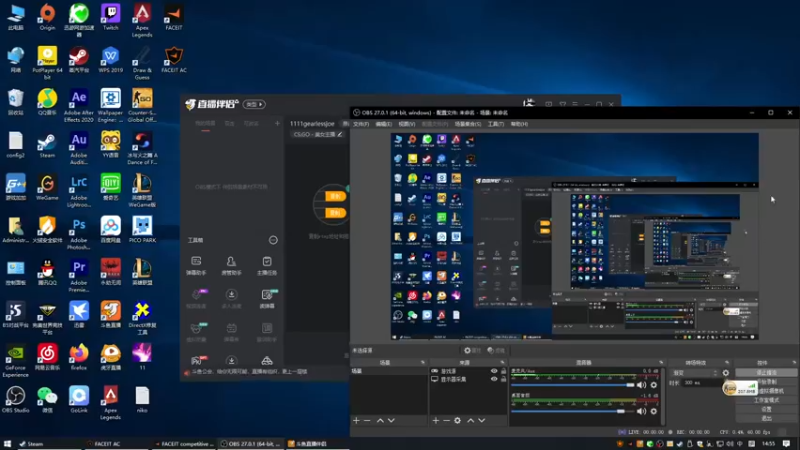
Task: Open OBS View menu
Action: click(x=407, y=124)
